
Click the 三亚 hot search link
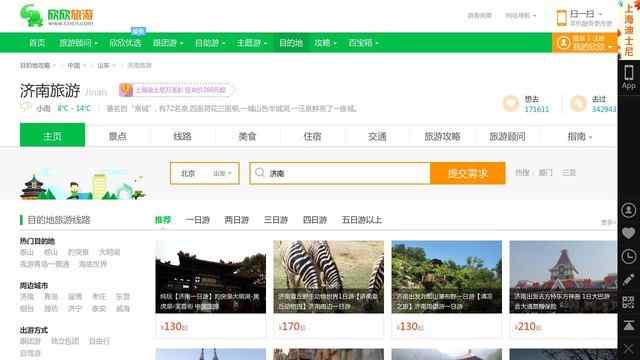(x=569, y=173)
